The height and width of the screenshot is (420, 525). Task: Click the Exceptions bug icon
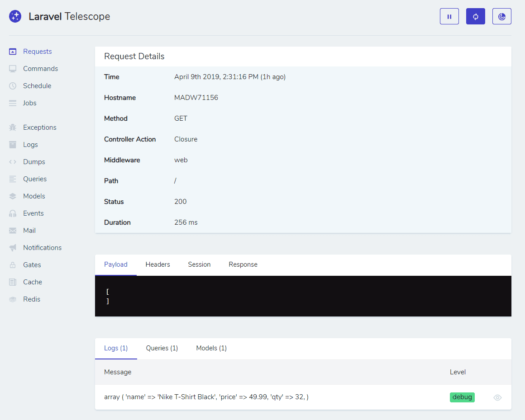(12, 127)
